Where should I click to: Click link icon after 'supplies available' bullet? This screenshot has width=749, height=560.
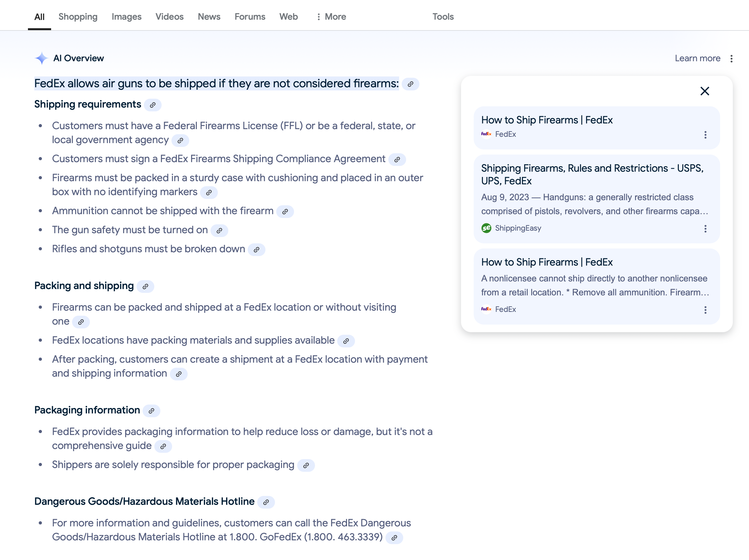coord(346,341)
